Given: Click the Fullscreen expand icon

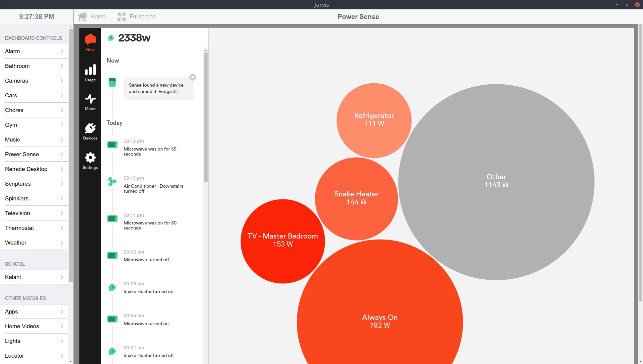Looking at the screenshot, I should coord(122,17).
